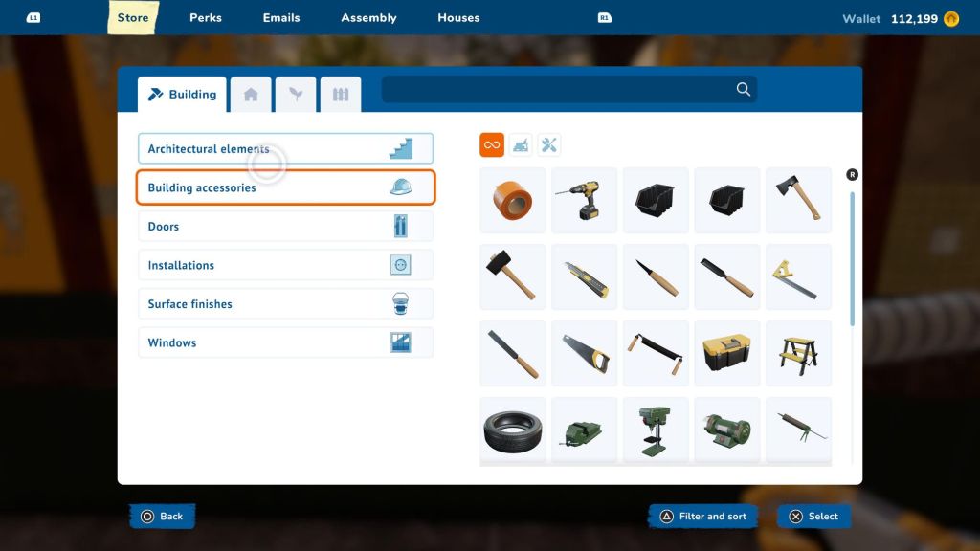Toggle the middle category filter icon
The image size is (980, 551).
pyautogui.click(x=521, y=145)
